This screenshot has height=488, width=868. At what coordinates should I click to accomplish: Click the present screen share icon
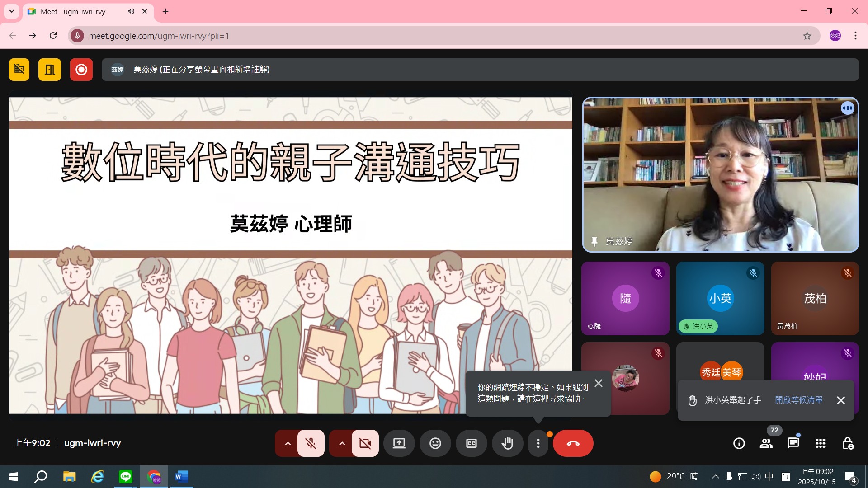point(399,443)
